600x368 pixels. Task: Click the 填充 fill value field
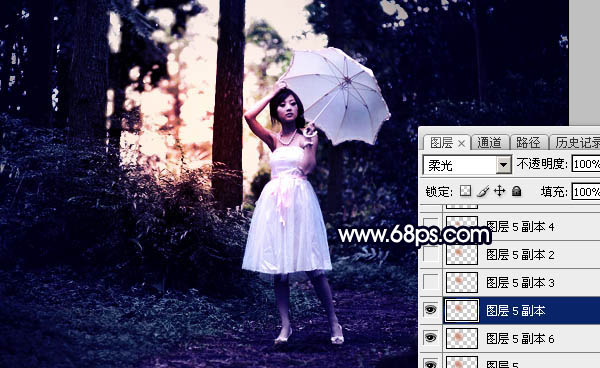point(585,192)
